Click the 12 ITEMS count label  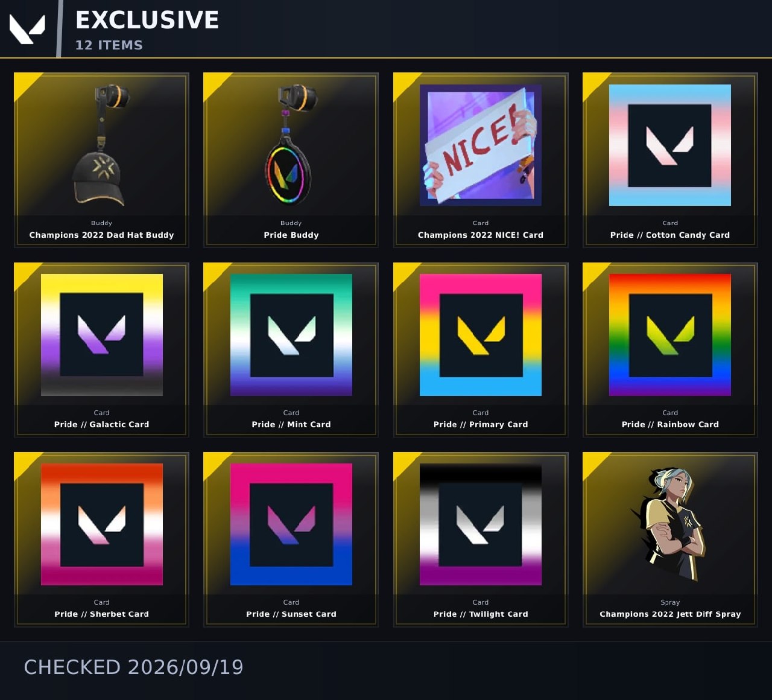pyautogui.click(x=109, y=45)
